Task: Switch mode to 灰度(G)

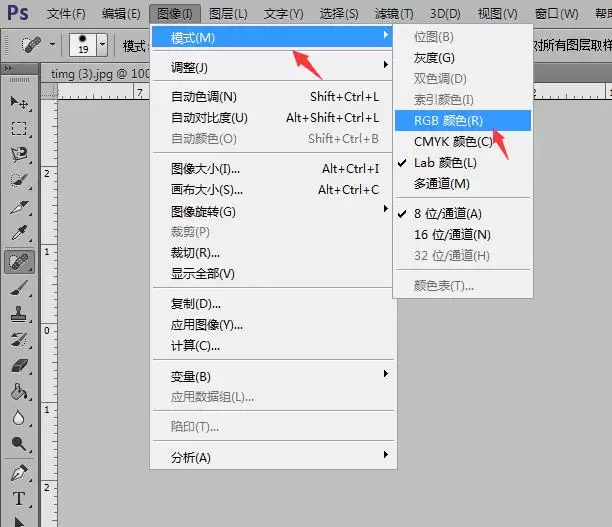Action: pos(463,58)
